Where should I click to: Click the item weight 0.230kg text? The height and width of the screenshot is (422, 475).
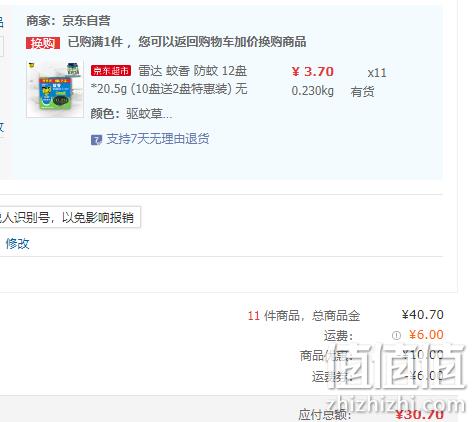[x=313, y=91]
